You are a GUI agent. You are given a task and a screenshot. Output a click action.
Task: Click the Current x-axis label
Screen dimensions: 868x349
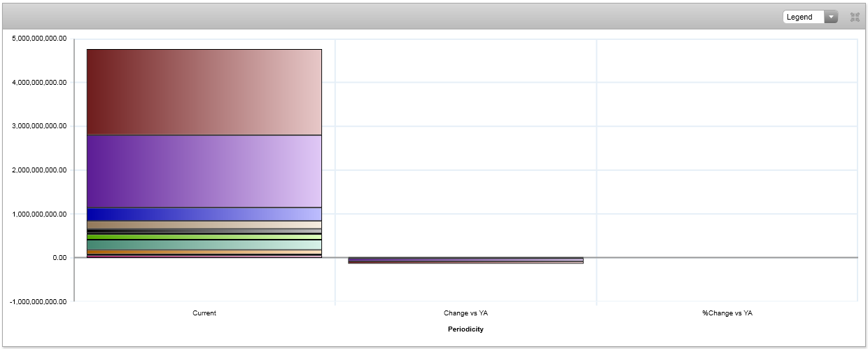(x=204, y=313)
